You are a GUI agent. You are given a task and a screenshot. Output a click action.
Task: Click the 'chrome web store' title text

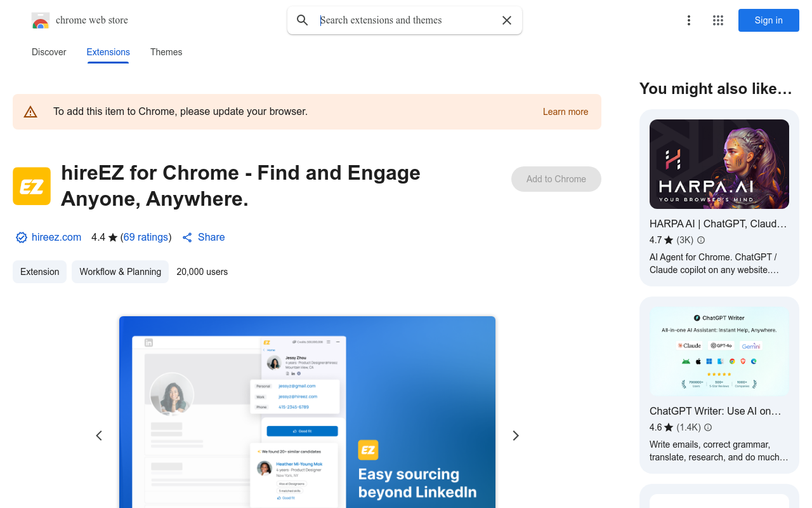92,20
